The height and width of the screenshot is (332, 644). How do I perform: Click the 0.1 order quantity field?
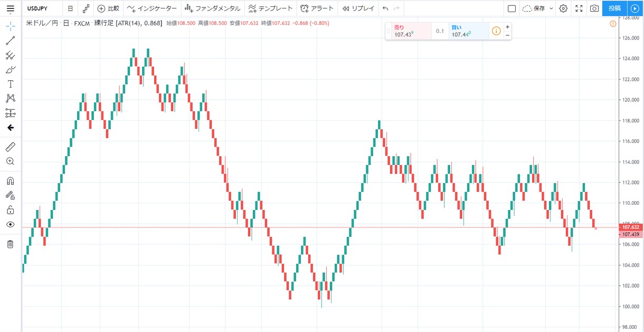tap(440, 31)
